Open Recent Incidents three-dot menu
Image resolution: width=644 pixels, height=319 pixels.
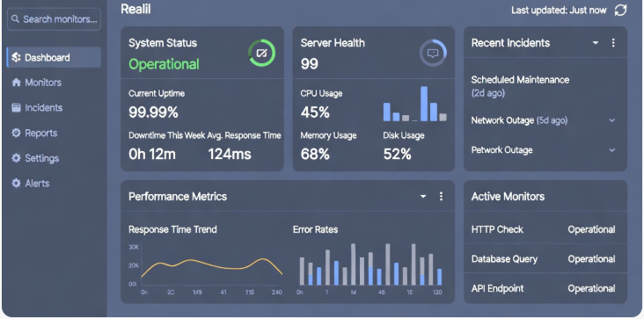(x=613, y=43)
